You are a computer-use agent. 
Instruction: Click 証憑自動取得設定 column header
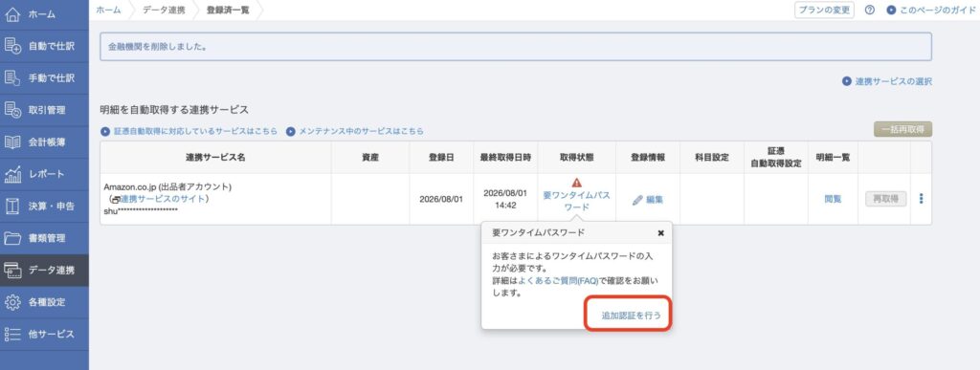[x=775, y=157]
